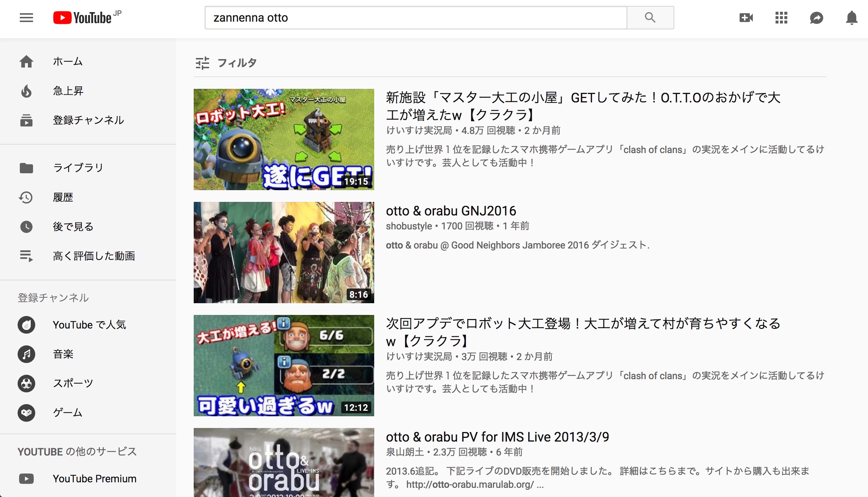Click the 4.8万 回視聴 view count text
The width and height of the screenshot is (868, 497).
[488, 131]
